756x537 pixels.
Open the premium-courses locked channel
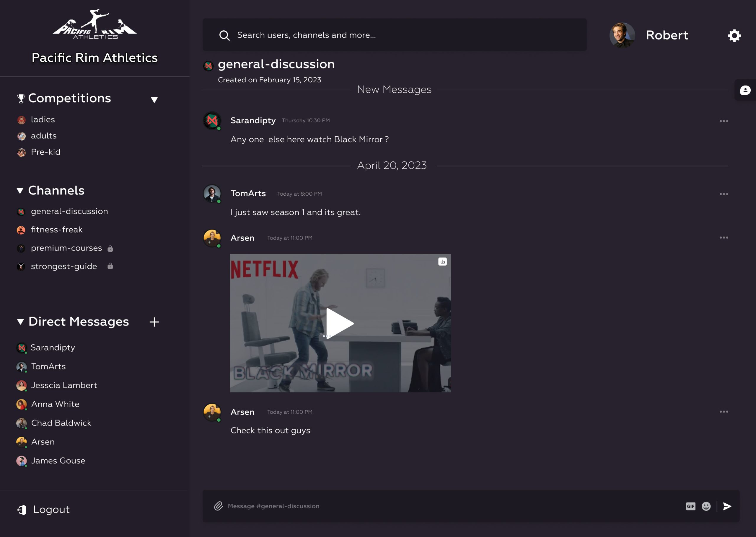coord(66,248)
